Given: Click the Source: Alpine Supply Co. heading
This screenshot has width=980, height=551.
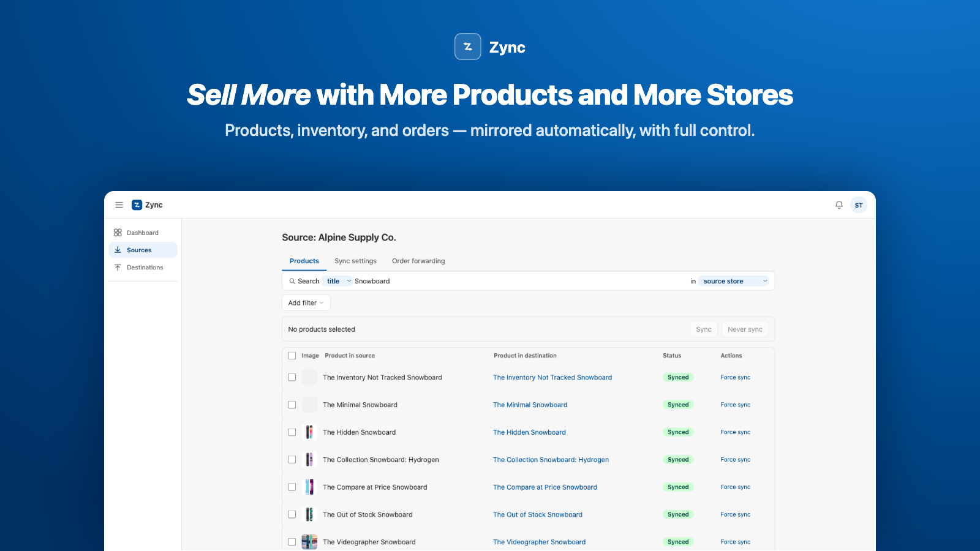Looking at the screenshot, I should point(339,238).
